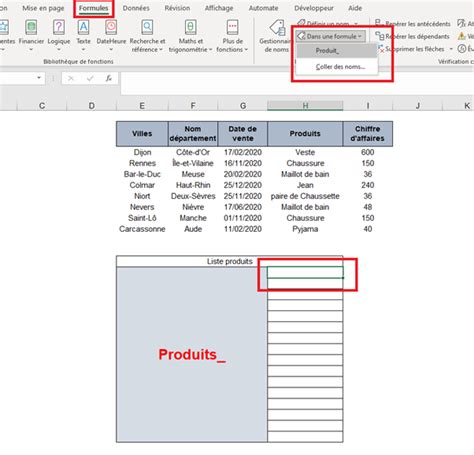
Task: Click Repérer les dépendants
Action: point(413,36)
